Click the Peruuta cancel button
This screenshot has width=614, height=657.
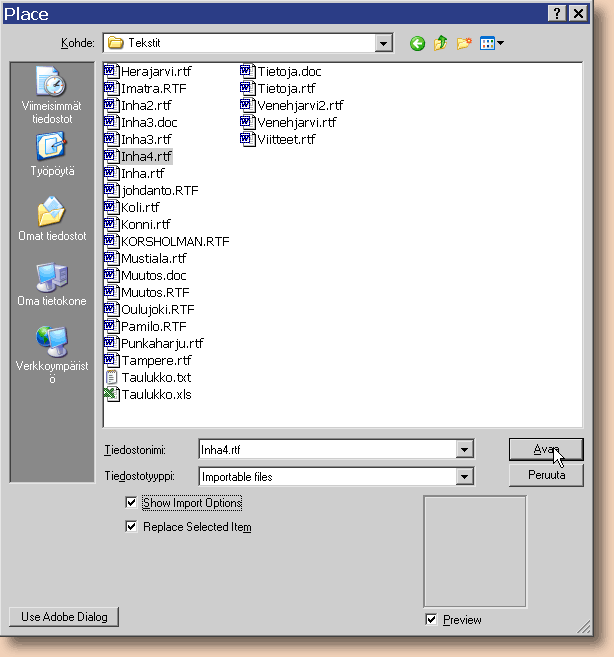tap(546, 475)
